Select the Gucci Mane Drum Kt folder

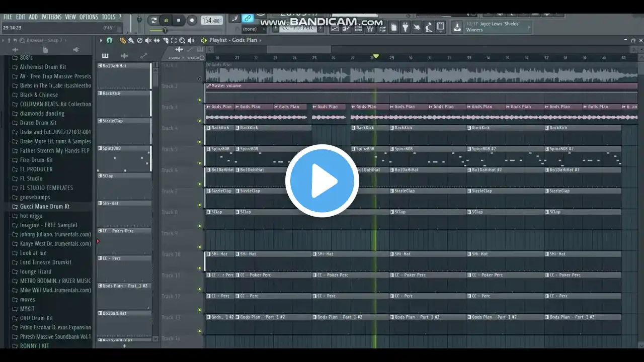45,207
